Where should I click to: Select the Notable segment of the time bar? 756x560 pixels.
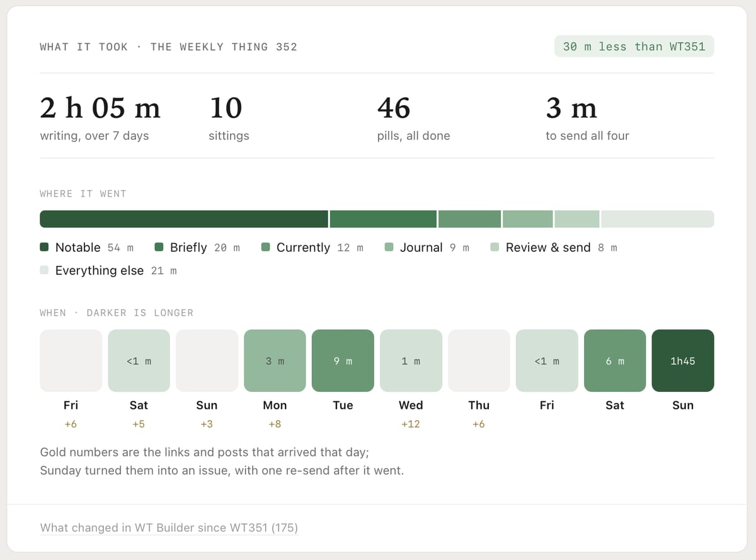tap(184, 219)
